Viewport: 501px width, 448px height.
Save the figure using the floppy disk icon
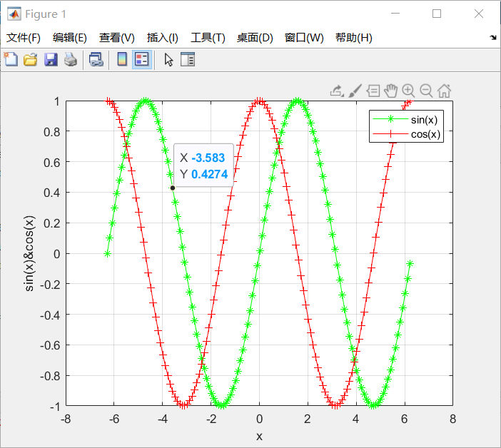pos(51,60)
